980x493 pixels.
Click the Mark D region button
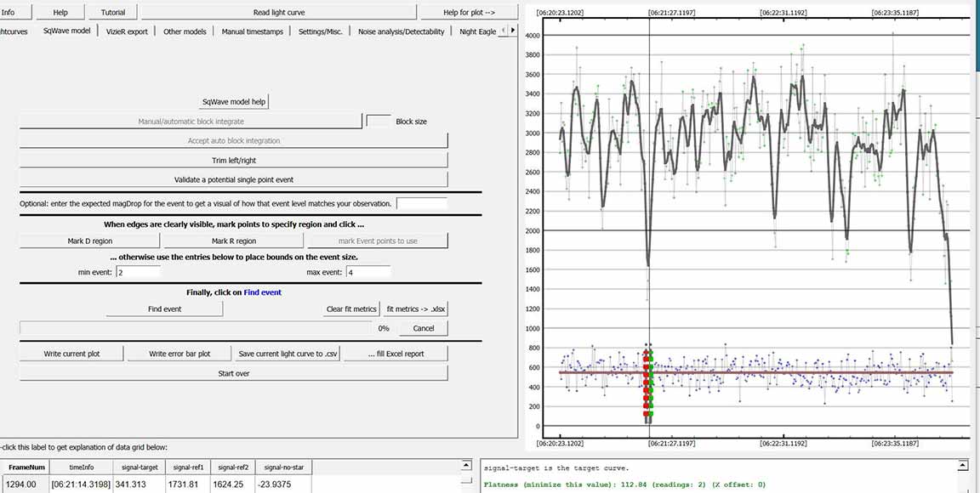(x=90, y=241)
